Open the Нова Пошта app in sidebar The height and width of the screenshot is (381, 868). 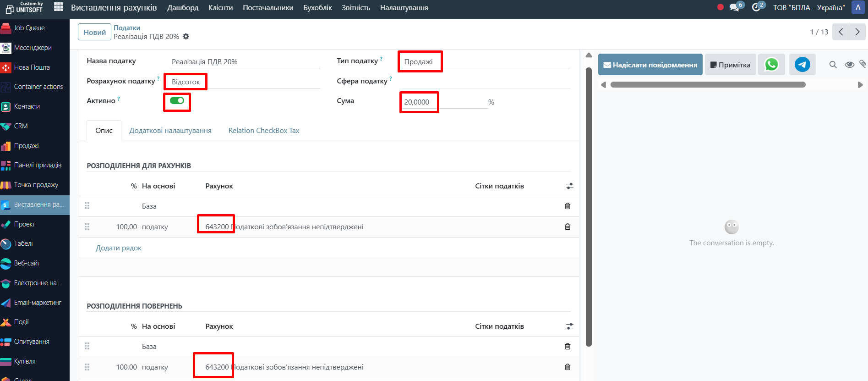[32, 67]
